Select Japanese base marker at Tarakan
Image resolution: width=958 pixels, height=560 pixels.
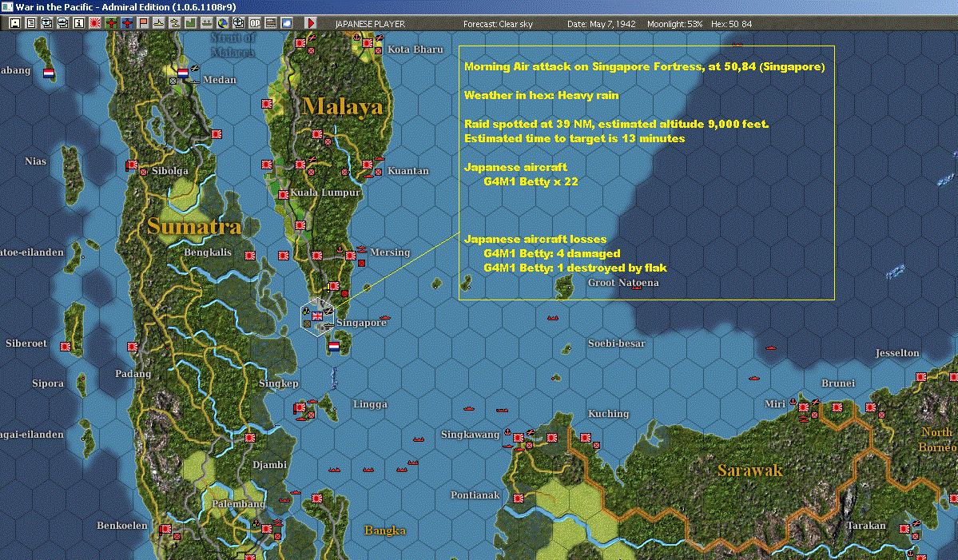coord(904,528)
